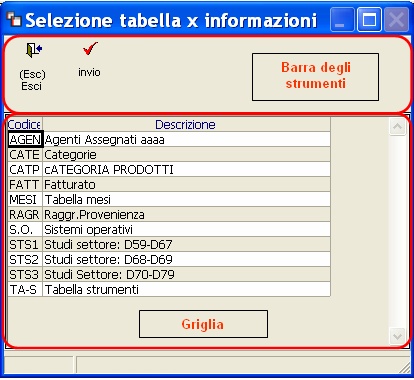Sort by the Codice column header
The width and height of the screenshot is (414, 380).
click(25, 124)
